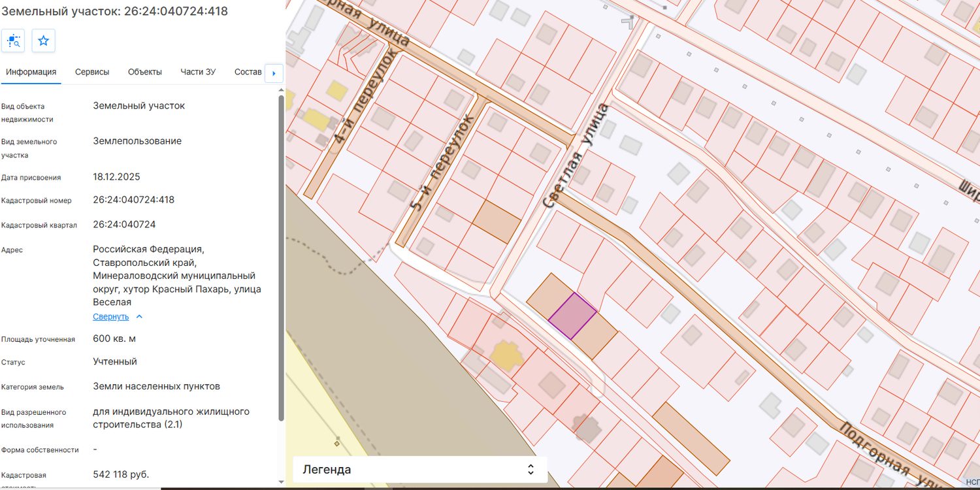This screenshot has height=490, width=980.
Task: Switch to the Сервисы tab
Action: point(92,72)
